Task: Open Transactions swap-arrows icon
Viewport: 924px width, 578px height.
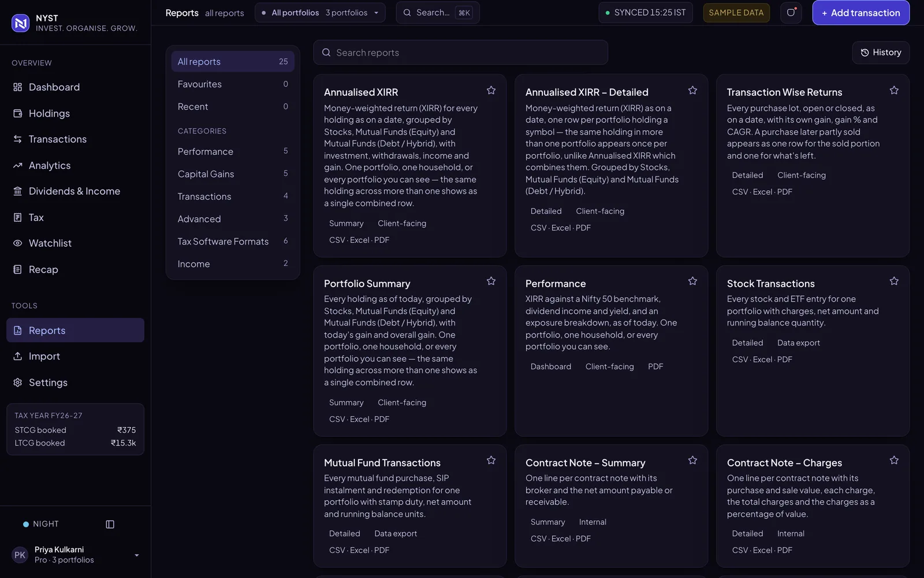Action: tap(18, 139)
